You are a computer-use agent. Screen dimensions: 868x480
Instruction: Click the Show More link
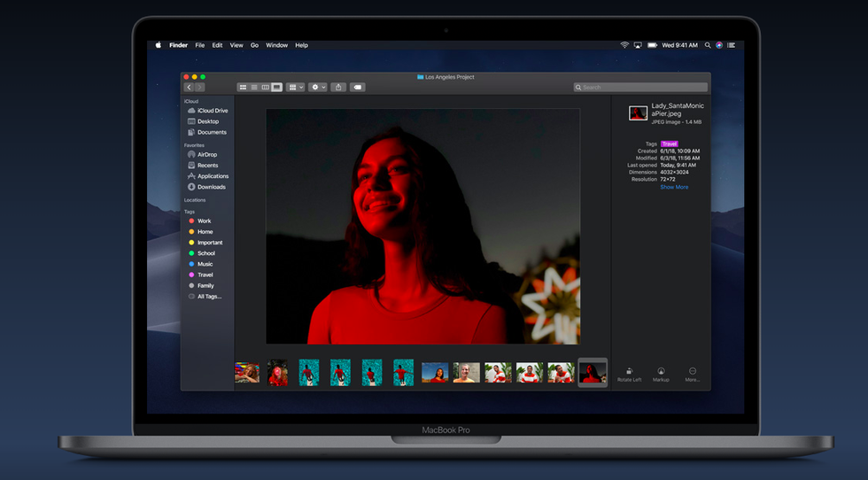(x=673, y=187)
